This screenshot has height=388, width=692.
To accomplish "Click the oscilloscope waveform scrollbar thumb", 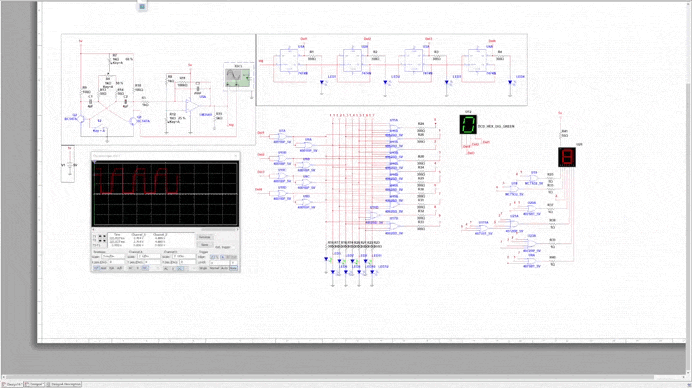I will tap(218, 230).
